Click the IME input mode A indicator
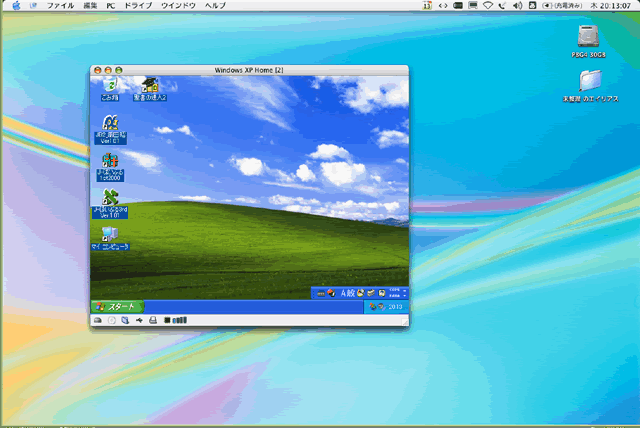640x428 pixels. 343,293
